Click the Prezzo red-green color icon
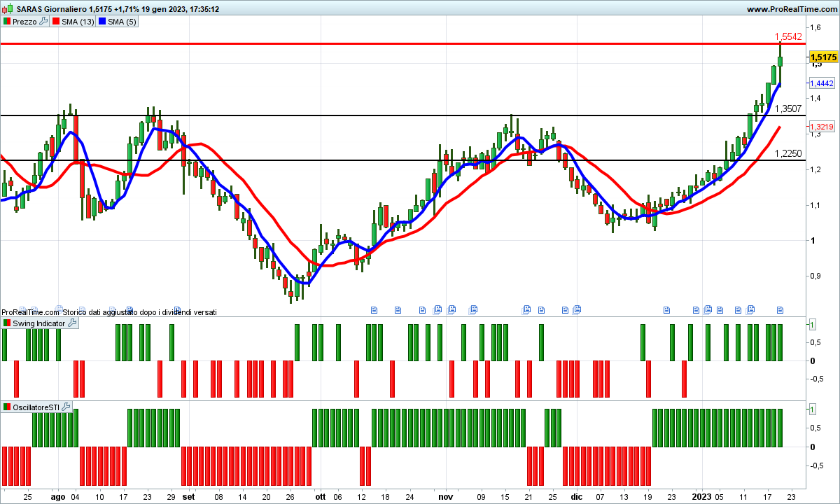This screenshot has width=840, height=504. (7, 22)
